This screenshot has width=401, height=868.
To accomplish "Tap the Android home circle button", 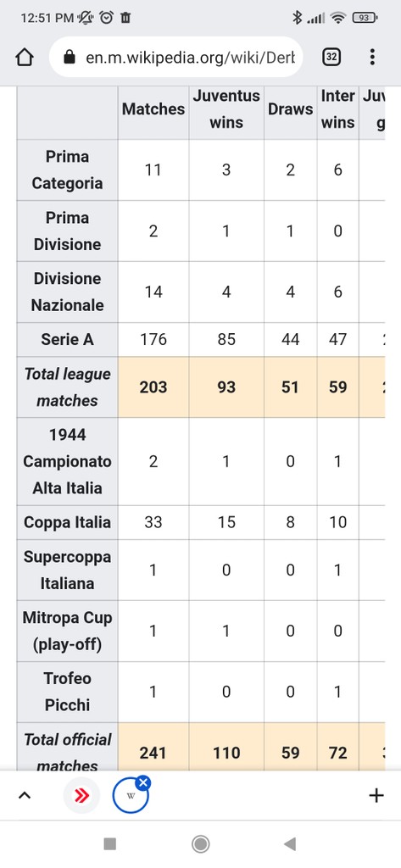I will tap(200, 844).
